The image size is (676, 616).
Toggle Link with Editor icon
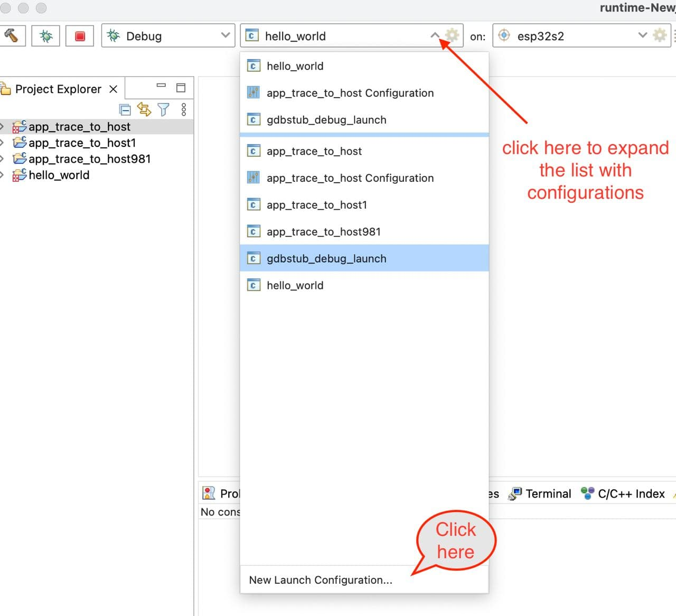click(x=144, y=109)
